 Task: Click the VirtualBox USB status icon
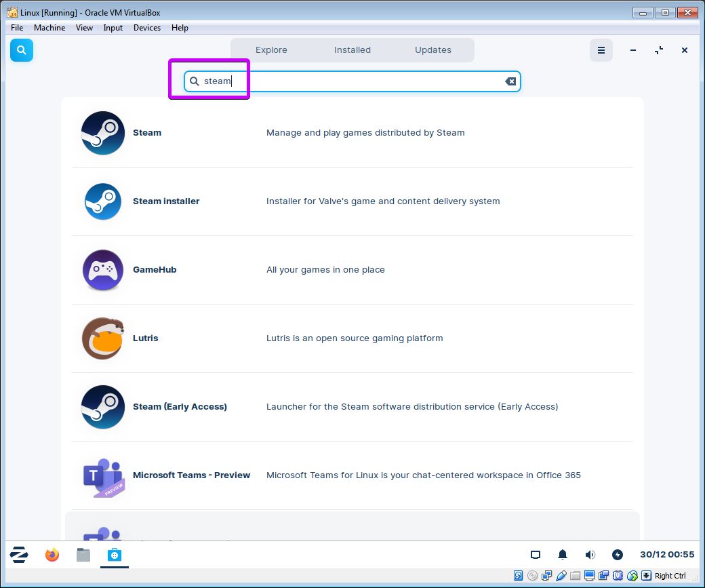[561, 575]
